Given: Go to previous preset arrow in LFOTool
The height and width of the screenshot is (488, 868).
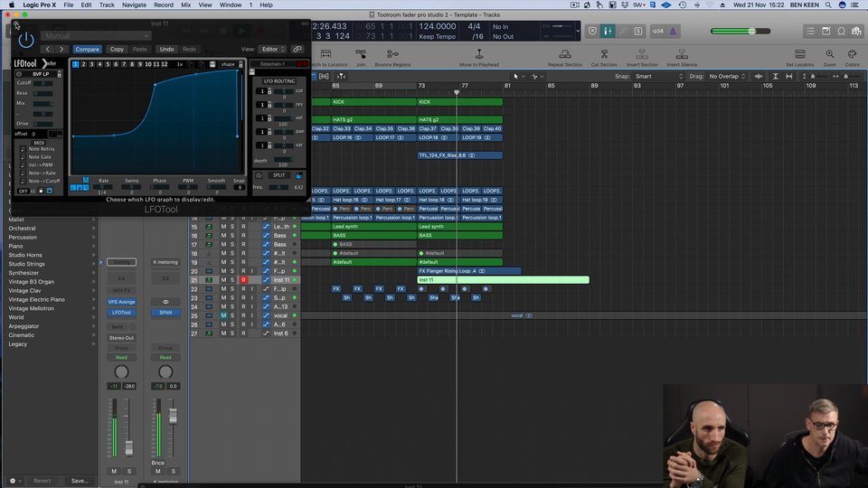Looking at the screenshot, I should pyautogui.click(x=48, y=49).
